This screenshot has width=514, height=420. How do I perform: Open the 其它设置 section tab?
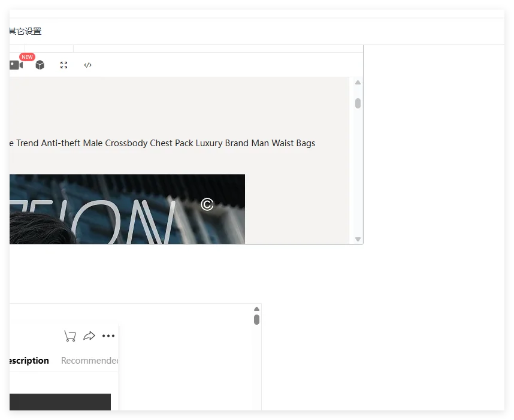[x=25, y=31]
